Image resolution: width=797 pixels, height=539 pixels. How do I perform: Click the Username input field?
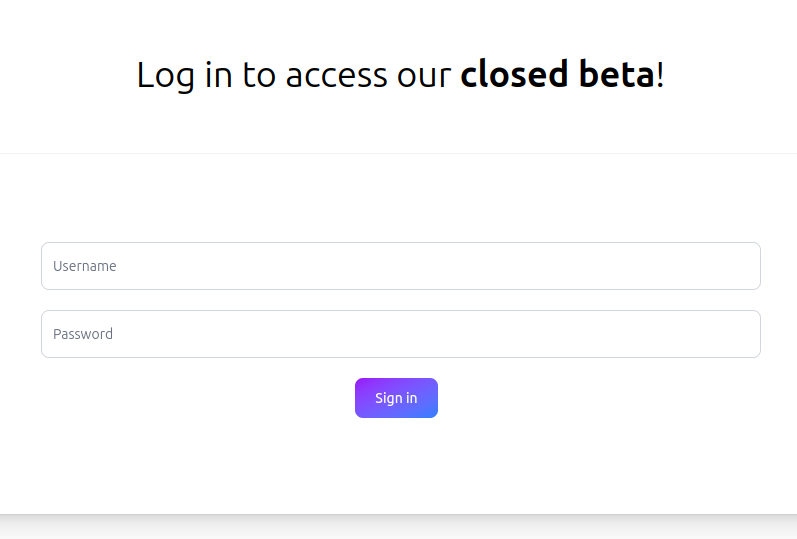click(x=400, y=266)
